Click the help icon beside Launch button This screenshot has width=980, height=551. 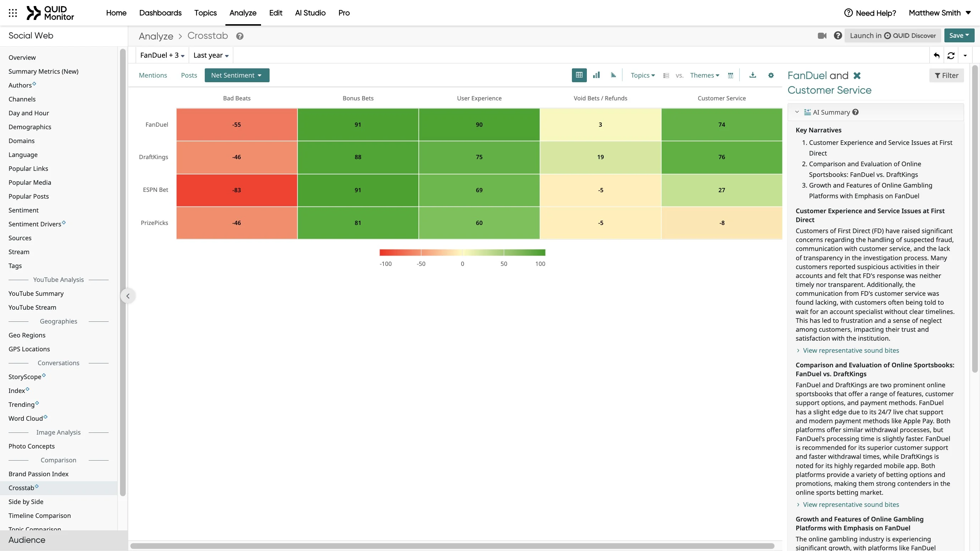(838, 35)
